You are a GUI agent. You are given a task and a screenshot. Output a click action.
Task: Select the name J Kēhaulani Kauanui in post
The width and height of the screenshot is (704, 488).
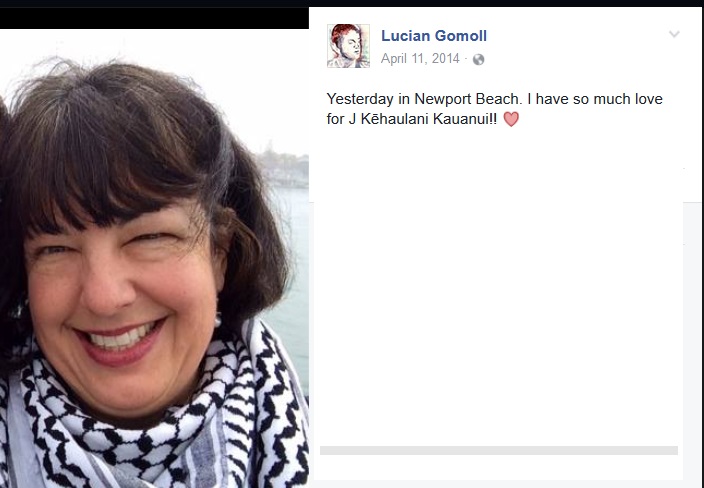click(x=423, y=119)
